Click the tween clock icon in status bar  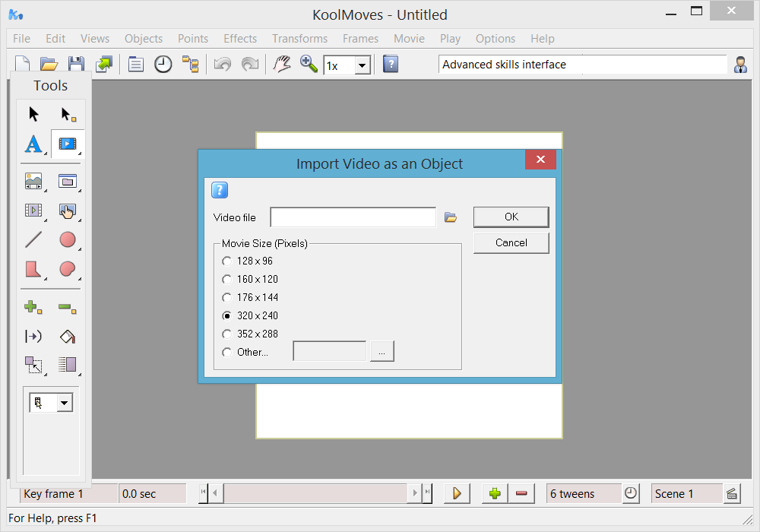point(631,493)
